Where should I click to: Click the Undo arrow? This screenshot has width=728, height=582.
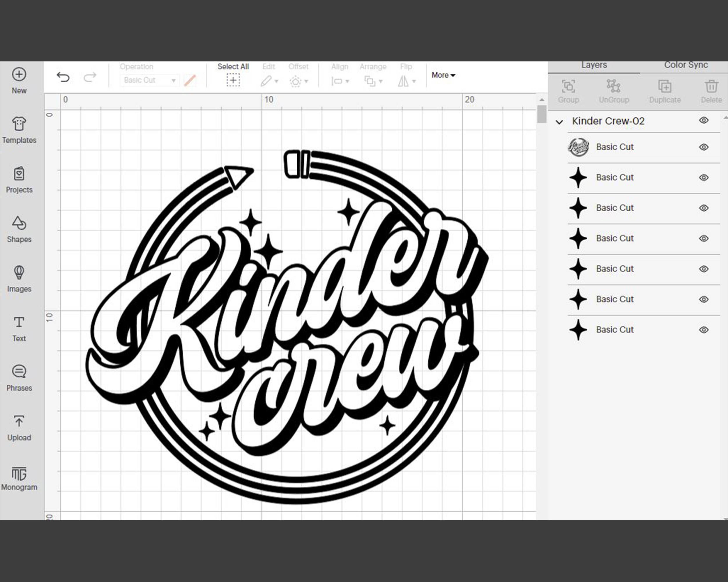point(63,77)
